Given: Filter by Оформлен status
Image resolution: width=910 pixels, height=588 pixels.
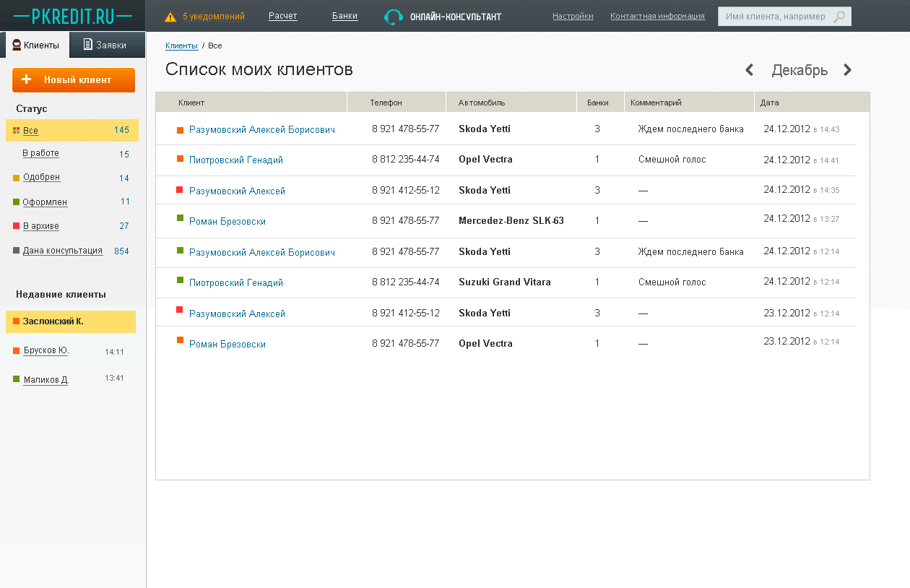Looking at the screenshot, I should coord(45,202).
